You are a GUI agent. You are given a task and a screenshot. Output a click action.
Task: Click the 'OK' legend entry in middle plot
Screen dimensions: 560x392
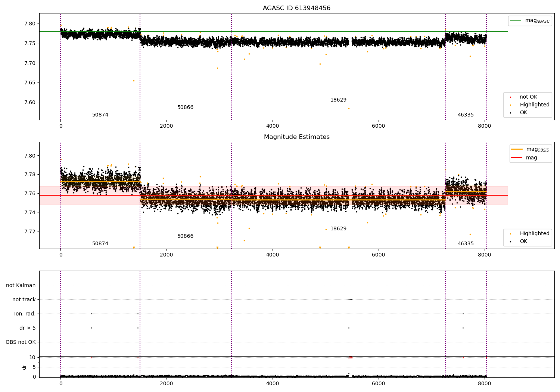click(x=519, y=242)
